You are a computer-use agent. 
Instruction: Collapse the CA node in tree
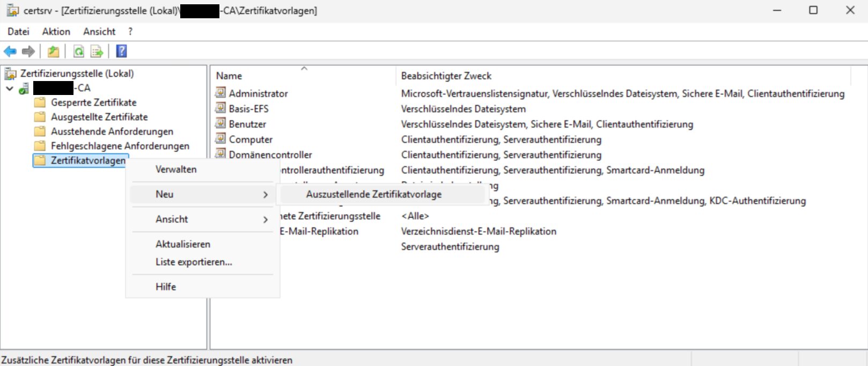(x=10, y=89)
